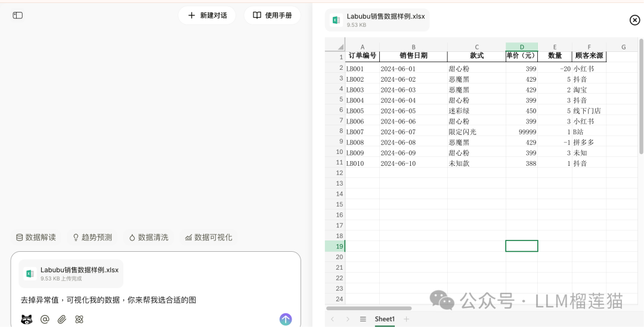
Task: Go to next sheet arrow
Action: click(348, 319)
